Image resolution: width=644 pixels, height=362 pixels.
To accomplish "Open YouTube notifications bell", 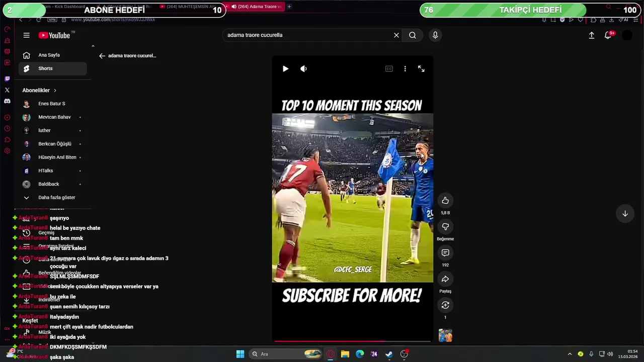I will [x=608, y=35].
